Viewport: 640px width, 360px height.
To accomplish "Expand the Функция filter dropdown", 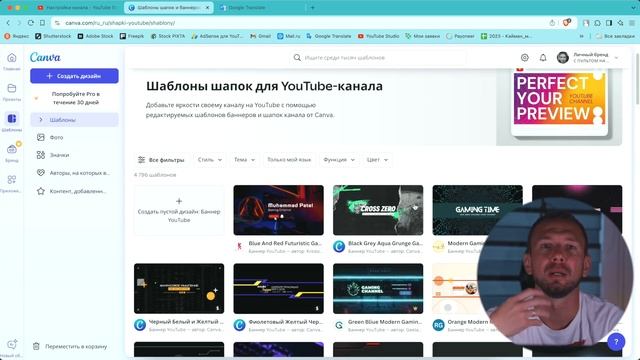I will (339, 160).
